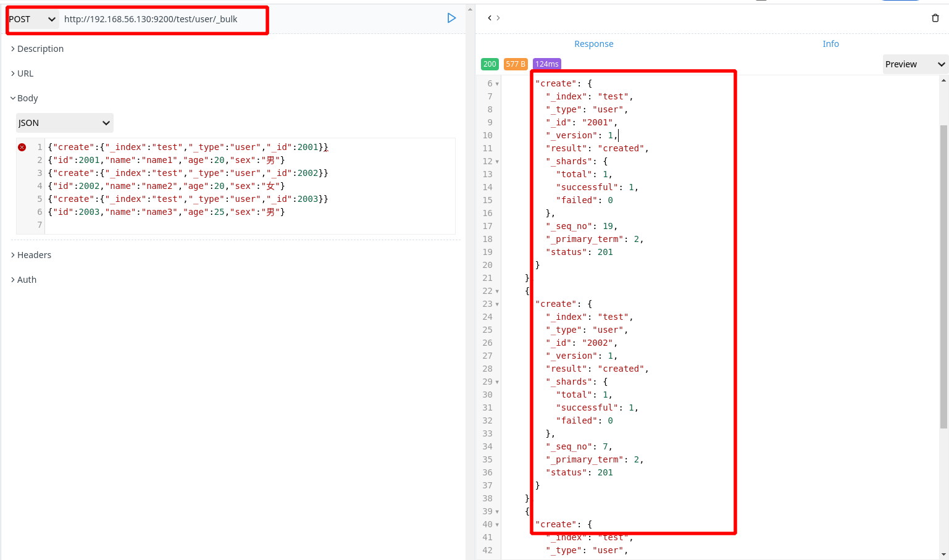The height and width of the screenshot is (560, 949).
Task: Select the Response tab
Action: (593, 43)
